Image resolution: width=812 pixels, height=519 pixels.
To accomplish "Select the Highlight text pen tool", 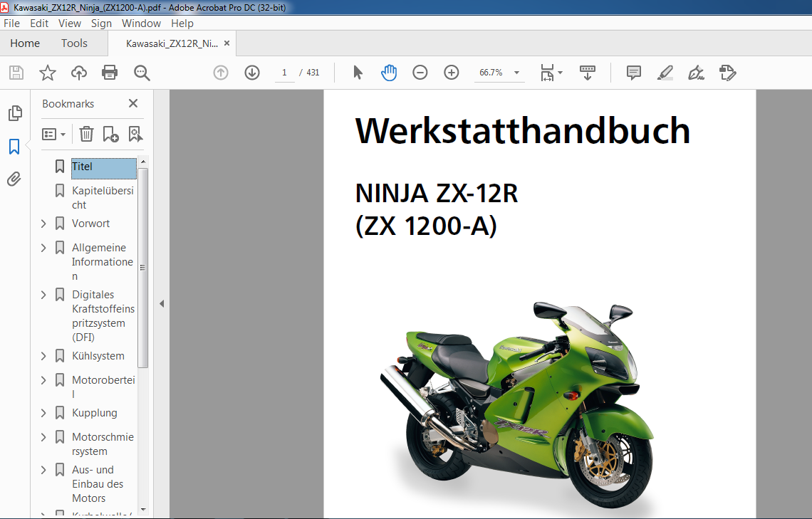I will 665,73.
